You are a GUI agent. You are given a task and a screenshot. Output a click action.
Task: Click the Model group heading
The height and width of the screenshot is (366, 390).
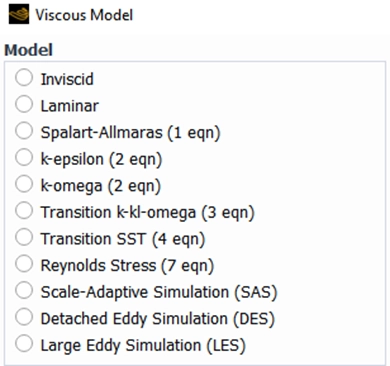click(x=29, y=50)
